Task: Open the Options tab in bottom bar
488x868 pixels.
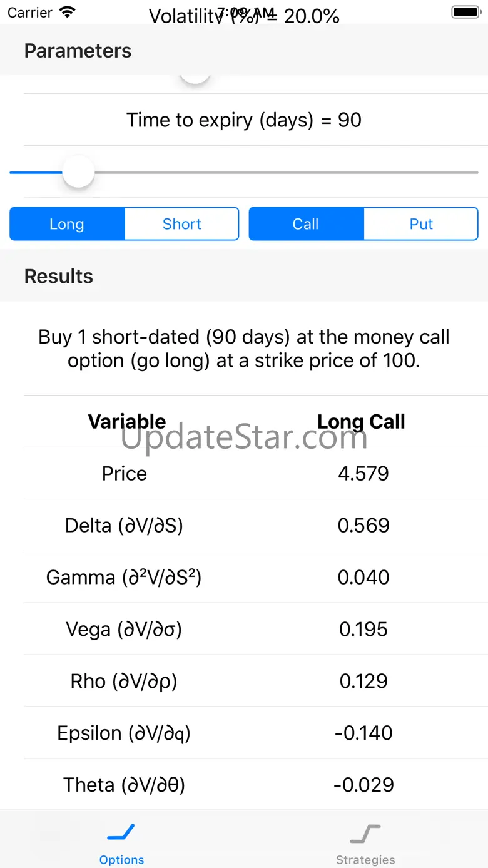Action: click(121, 842)
